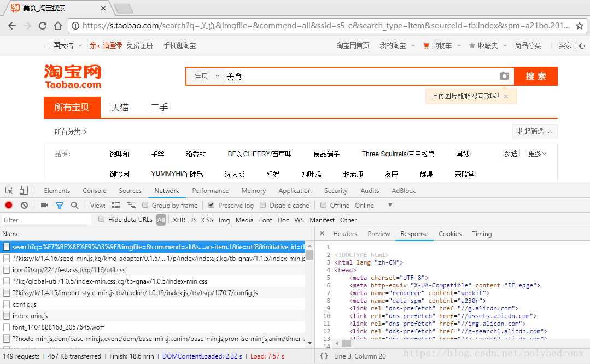Image resolution: width=590 pixels, height=364 pixels.
Task: Click 亲，请登录 login link
Action: tap(106, 45)
